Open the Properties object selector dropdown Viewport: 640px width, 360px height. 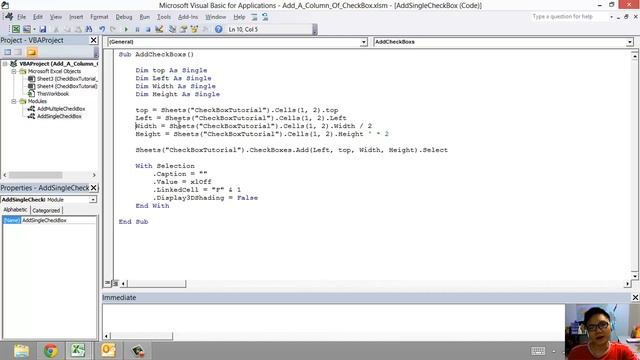pos(93,200)
